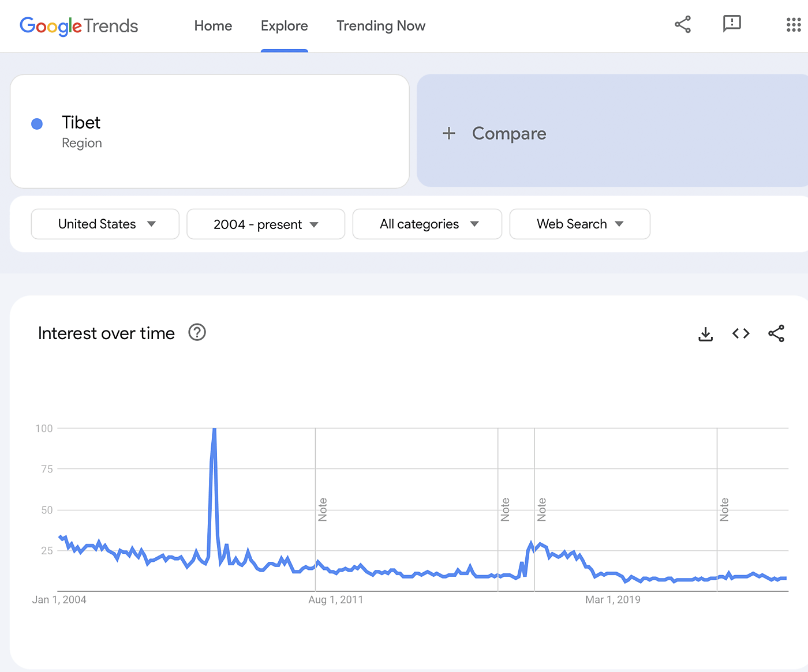Open the All categories dropdown

click(427, 224)
